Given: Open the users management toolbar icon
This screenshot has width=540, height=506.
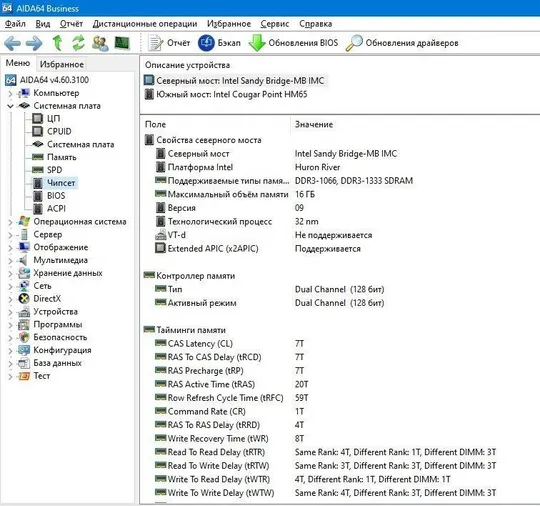Looking at the screenshot, I should (100, 43).
